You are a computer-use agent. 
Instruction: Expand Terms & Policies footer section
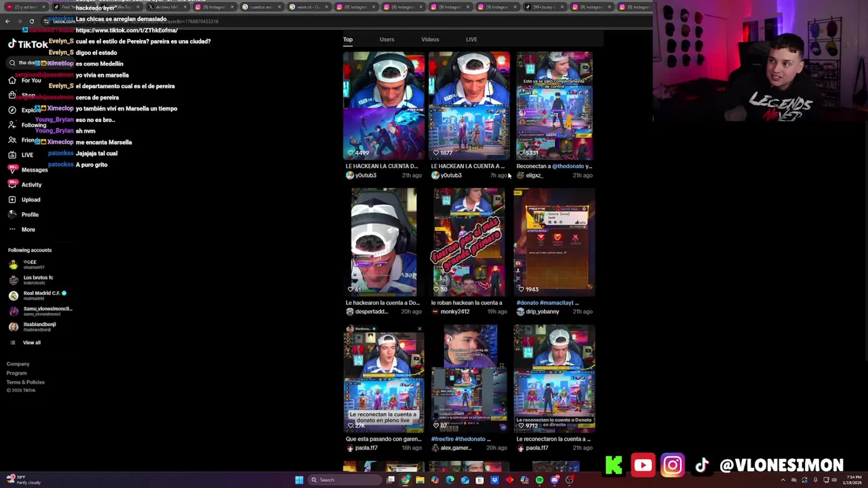[x=26, y=382]
